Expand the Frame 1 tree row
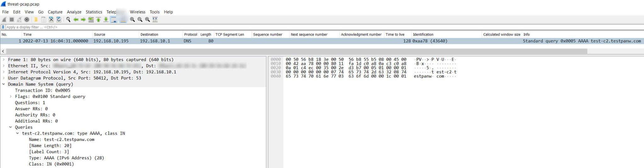This screenshot has height=168, width=644. [4, 59]
